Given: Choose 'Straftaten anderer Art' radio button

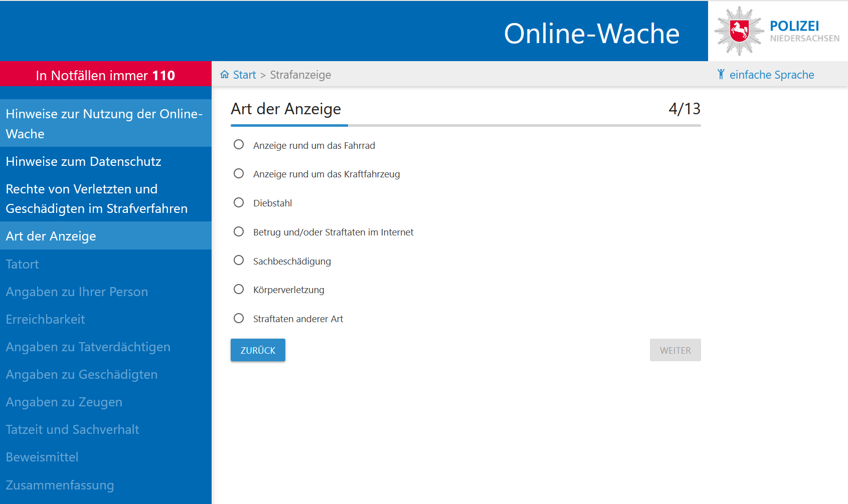Looking at the screenshot, I should tap(239, 318).
